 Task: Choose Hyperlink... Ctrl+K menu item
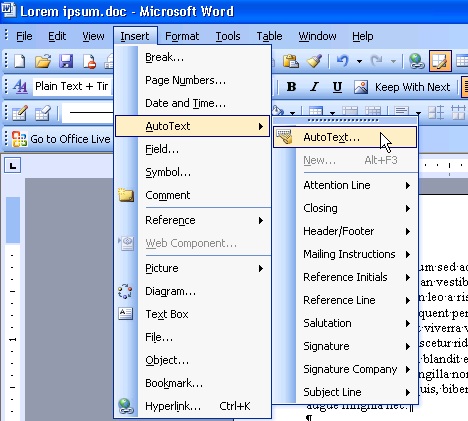pyautogui.click(x=192, y=406)
